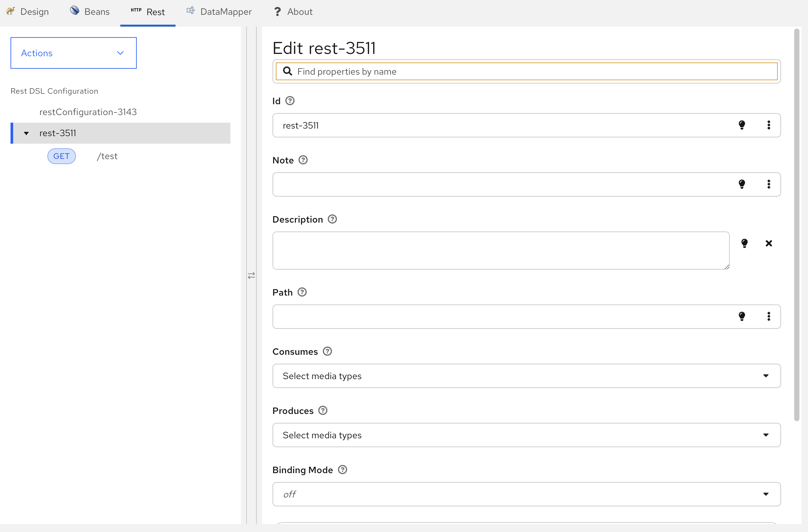The width and height of the screenshot is (808, 532).
Task: Open the Binding Mode dropdown
Action: click(x=527, y=494)
